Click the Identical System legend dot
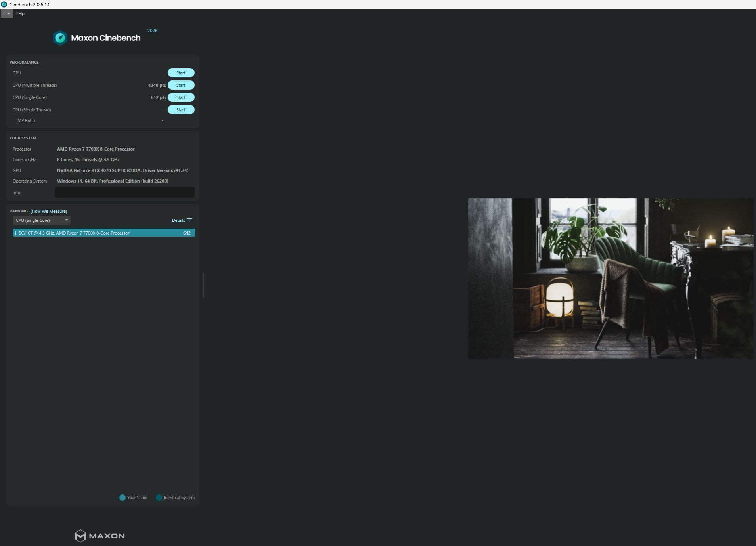The height and width of the screenshot is (546, 756). coord(159,498)
